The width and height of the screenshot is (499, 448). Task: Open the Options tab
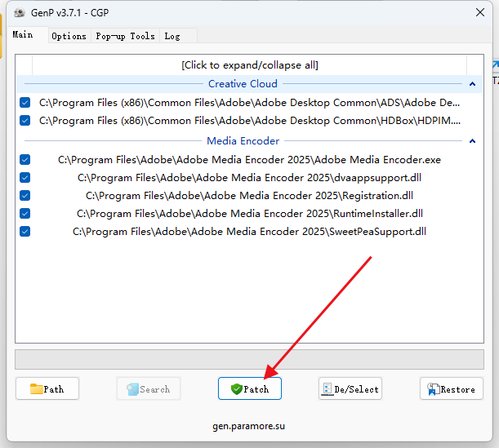[x=69, y=36]
